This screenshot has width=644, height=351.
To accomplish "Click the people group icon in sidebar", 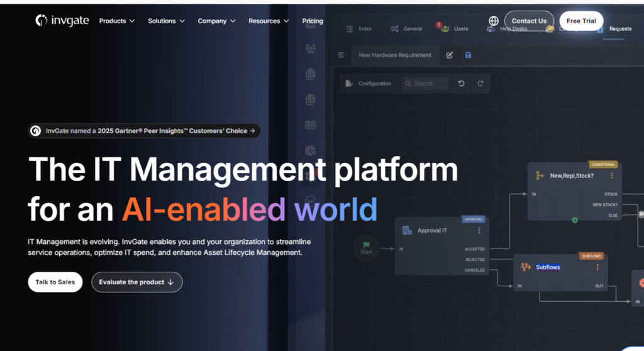I will 311,49.
